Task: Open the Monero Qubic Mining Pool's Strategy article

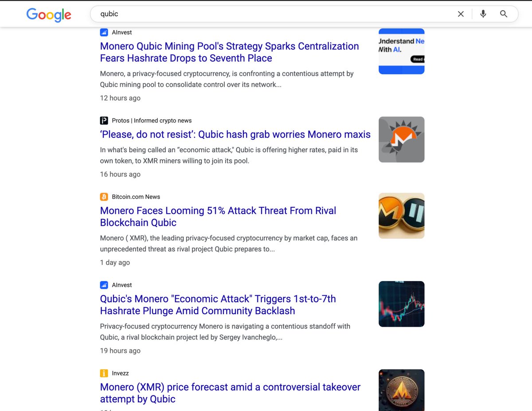Action: point(230,52)
